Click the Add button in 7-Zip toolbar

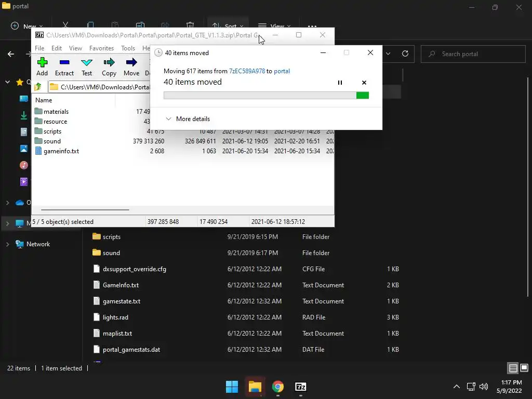click(x=42, y=67)
